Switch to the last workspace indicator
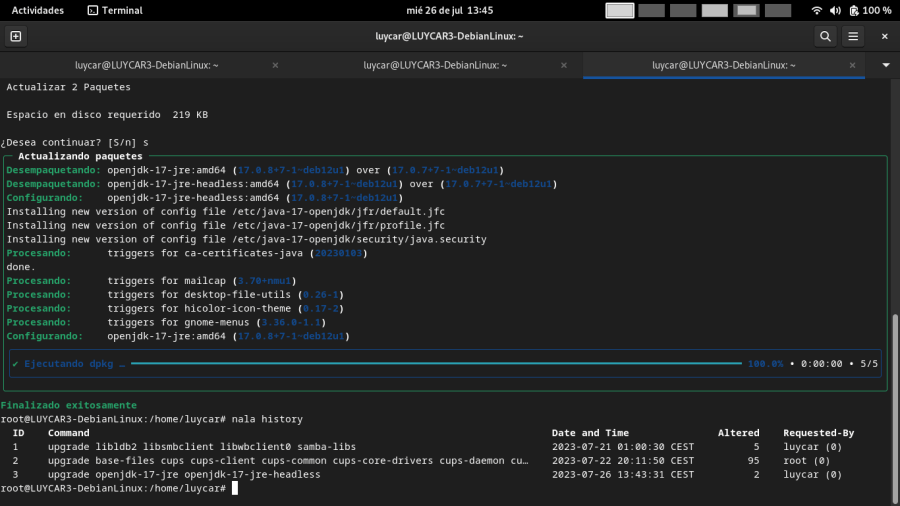 point(779,10)
